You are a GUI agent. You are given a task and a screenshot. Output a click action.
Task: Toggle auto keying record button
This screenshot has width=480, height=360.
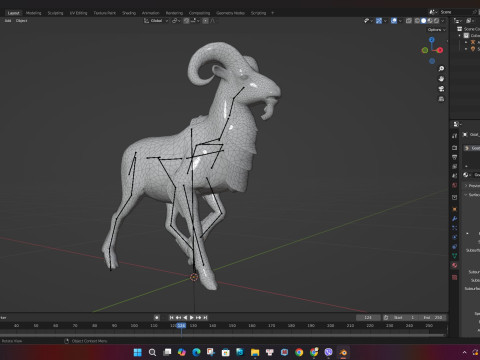coord(157,317)
